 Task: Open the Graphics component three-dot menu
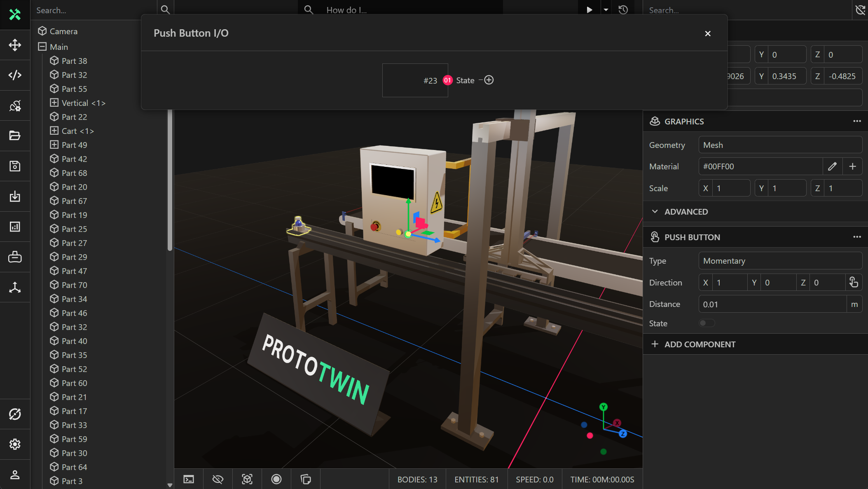click(857, 121)
